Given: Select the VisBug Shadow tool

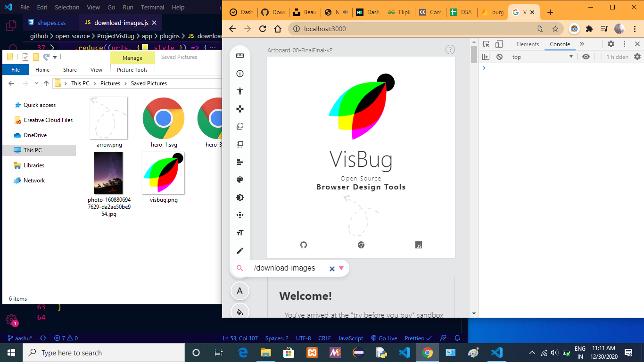Looking at the screenshot, I should tap(240, 197).
